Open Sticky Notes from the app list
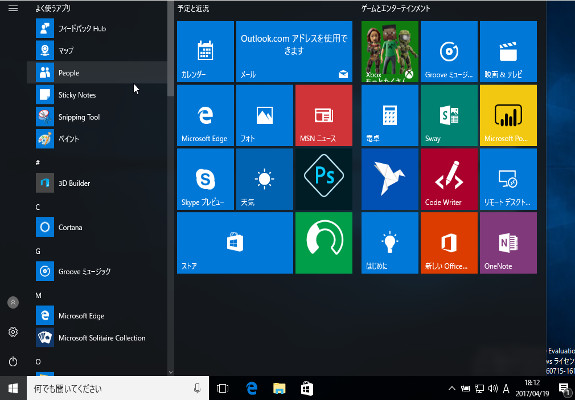The width and height of the screenshot is (575, 400). point(97,95)
